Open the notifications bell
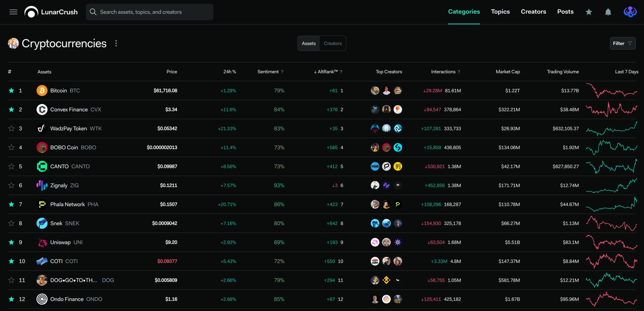This screenshot has width=644, height=311. (608, 12)
